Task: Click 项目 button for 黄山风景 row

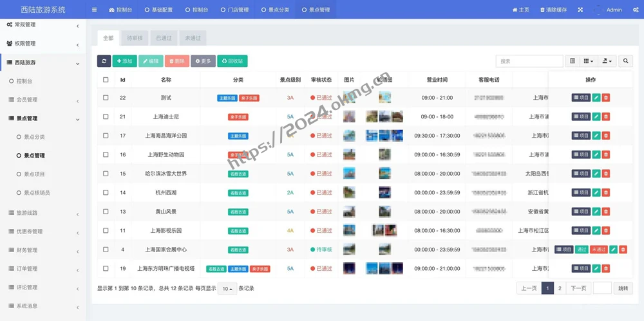Action: coord(581,212)
